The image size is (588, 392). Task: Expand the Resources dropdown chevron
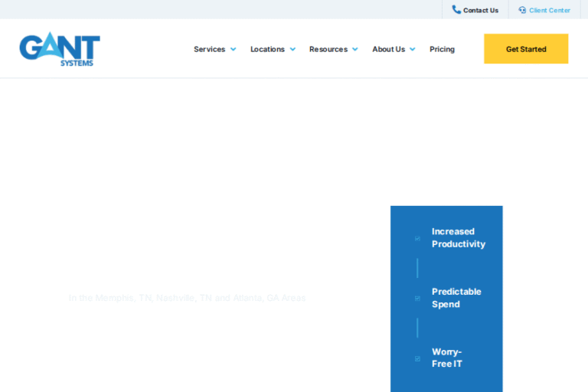(x=354, y=49)
